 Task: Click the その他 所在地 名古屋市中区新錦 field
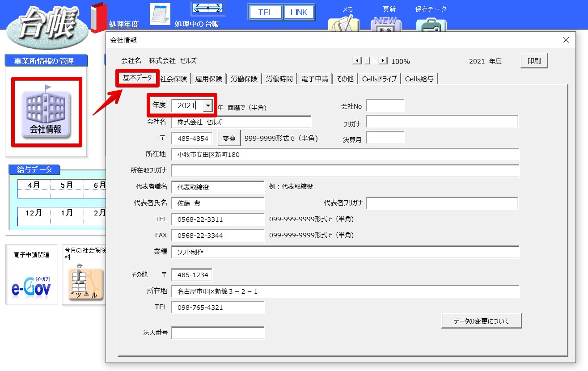click(345, 291)
